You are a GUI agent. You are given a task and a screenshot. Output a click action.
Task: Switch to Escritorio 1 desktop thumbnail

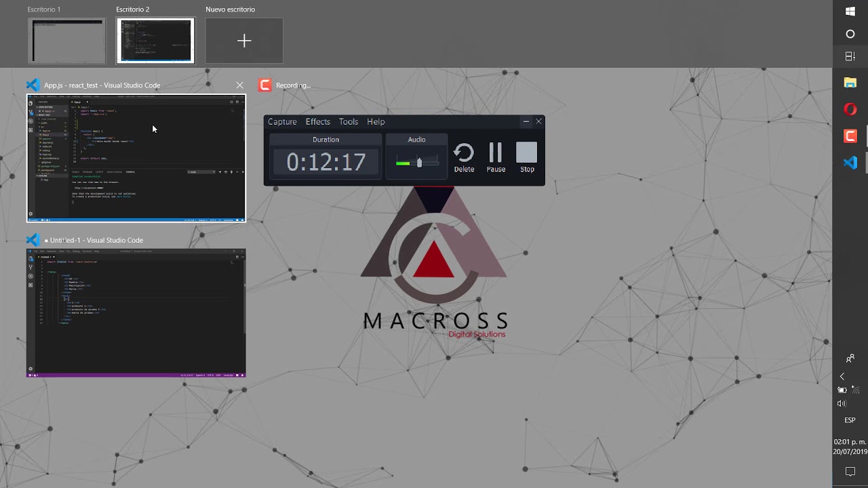(67, 41)
